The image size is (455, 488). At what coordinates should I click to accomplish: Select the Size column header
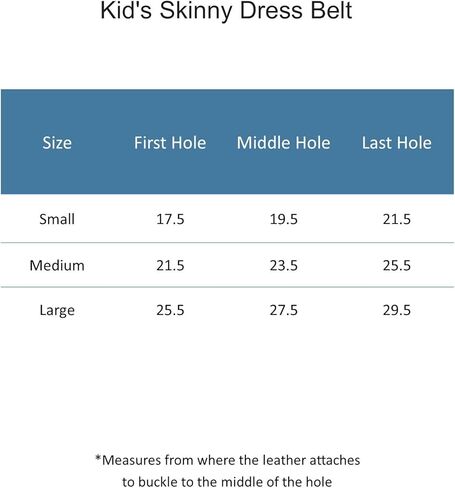click(x=57, y=143)
